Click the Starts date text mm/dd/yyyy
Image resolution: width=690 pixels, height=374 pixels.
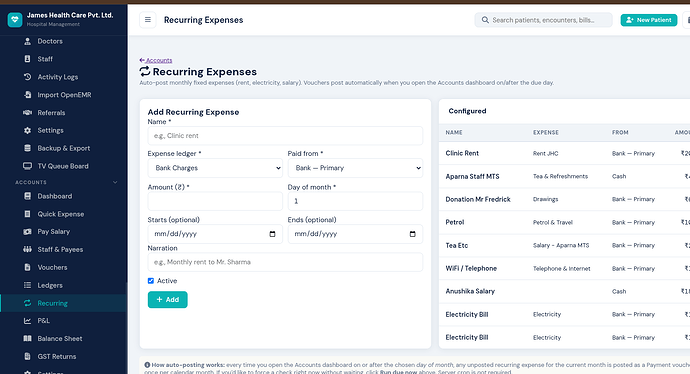point(176,234)
